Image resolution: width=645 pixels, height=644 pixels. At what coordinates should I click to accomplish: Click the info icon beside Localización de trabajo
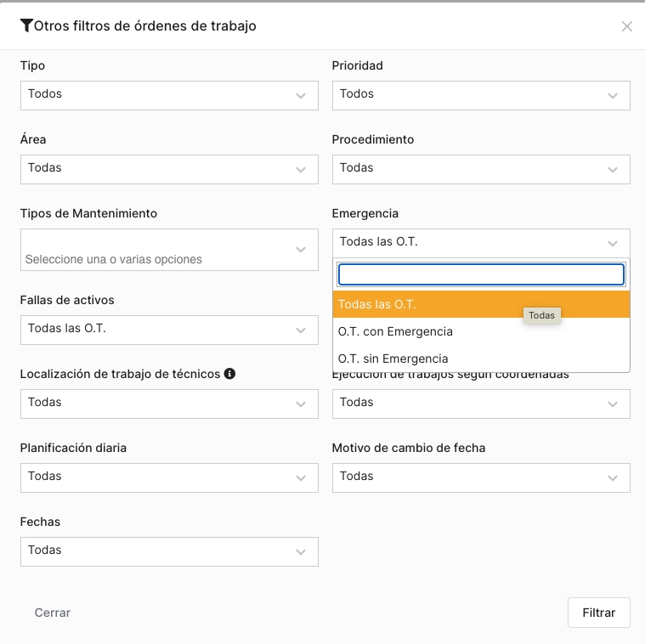229,374
